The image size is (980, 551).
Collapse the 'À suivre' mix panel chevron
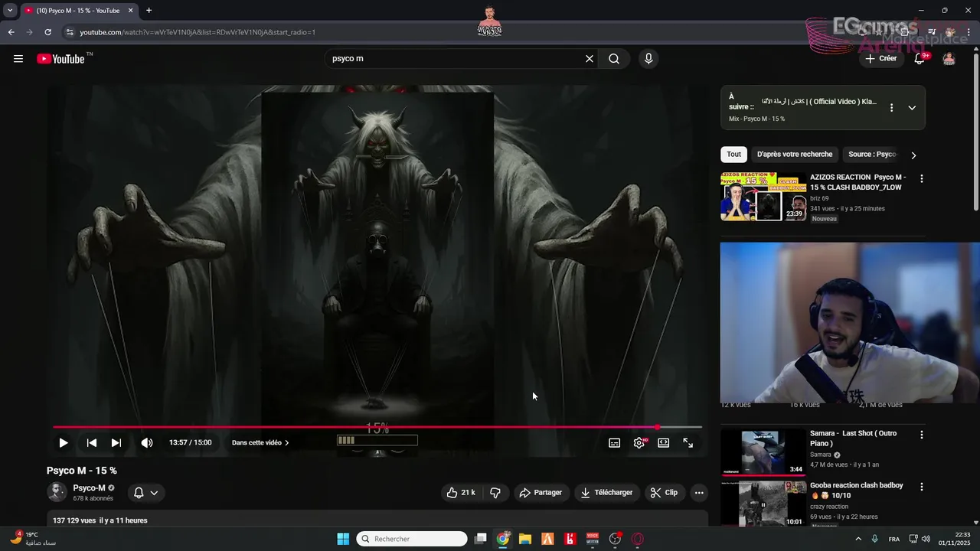coord(912,108)
